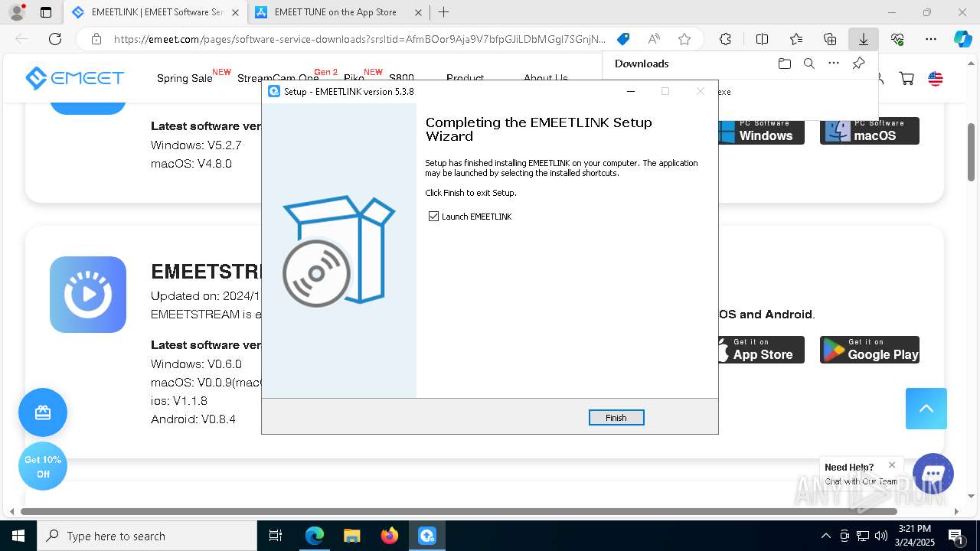This screenshot has height=551, width=980.
Task: Open Edge profile avatar icon
Action: 17,12
